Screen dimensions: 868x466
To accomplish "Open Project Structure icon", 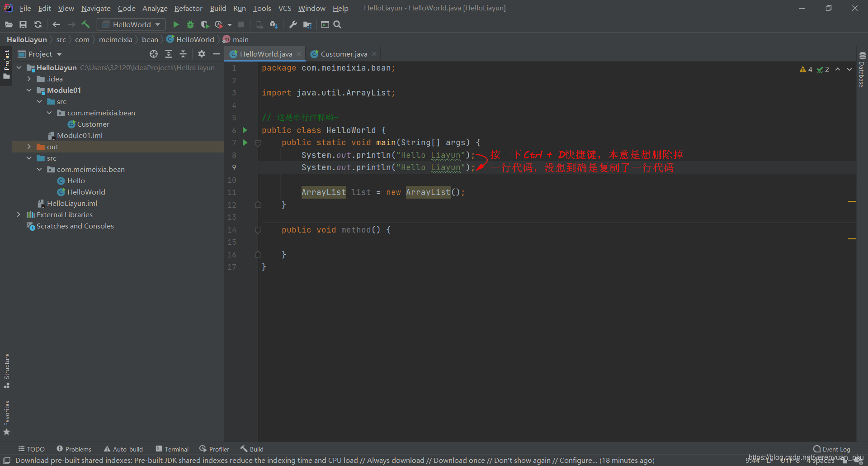I will pyautogui.click(x=307, y=24).
